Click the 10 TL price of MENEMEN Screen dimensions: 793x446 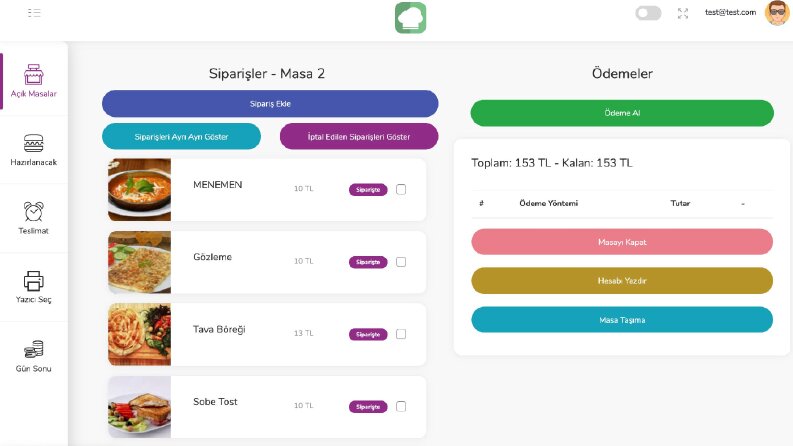pyautogui.click(x=303, y=189)
